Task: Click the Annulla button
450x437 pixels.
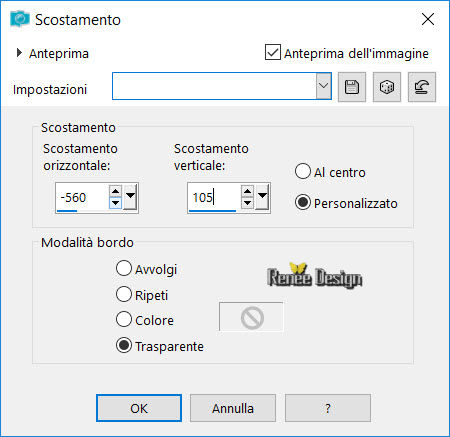Action: tap(233, 408)
